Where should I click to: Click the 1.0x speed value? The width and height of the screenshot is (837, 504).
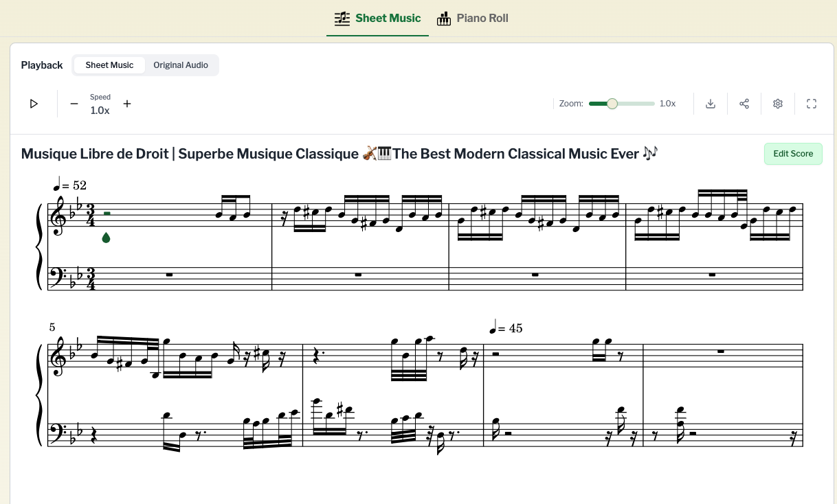click(x=100, y=111)
